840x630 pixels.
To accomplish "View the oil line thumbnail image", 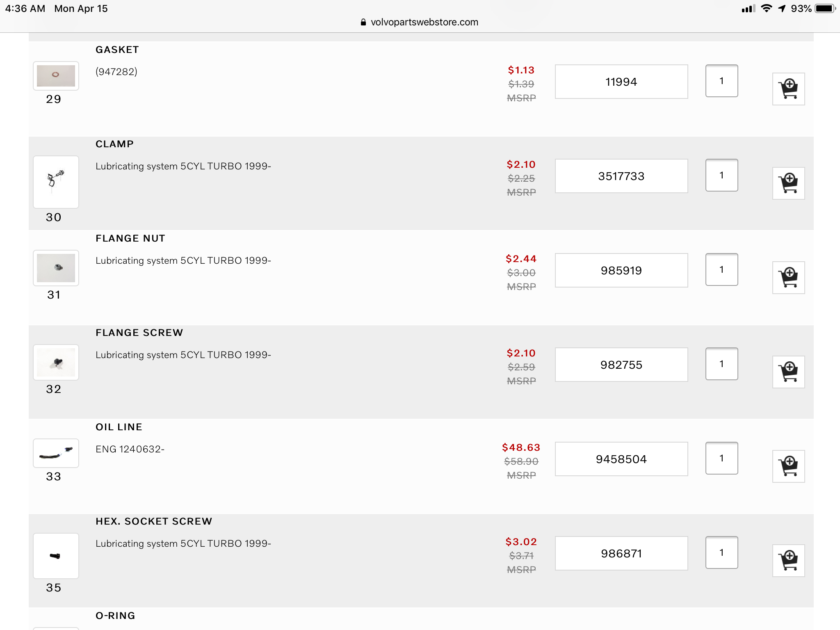I will pyautogui.click(x=56, y=453).
